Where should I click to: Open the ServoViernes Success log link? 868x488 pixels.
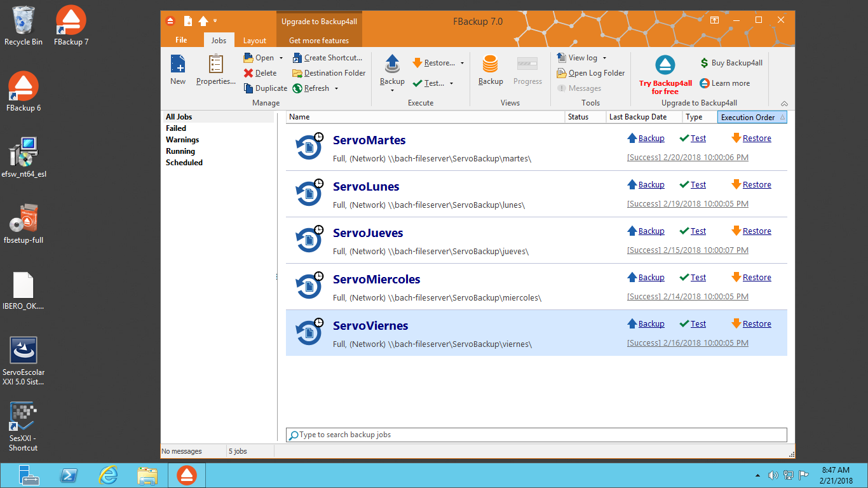tap(688, 343)
